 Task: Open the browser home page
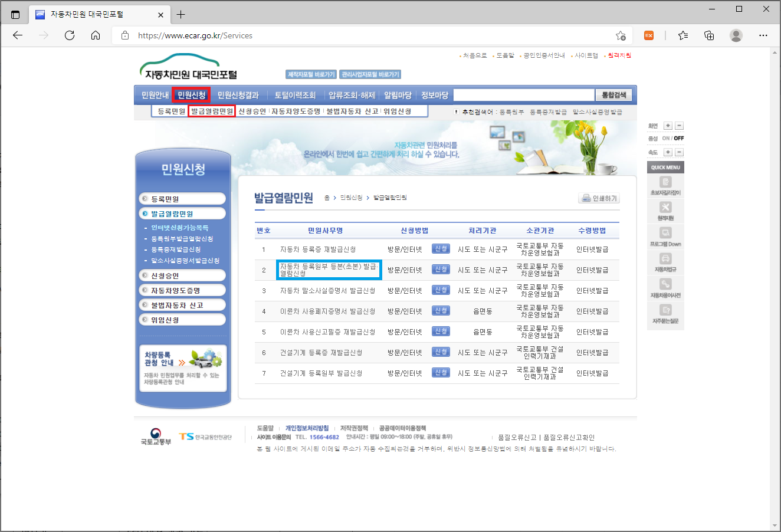click(96, 35)
